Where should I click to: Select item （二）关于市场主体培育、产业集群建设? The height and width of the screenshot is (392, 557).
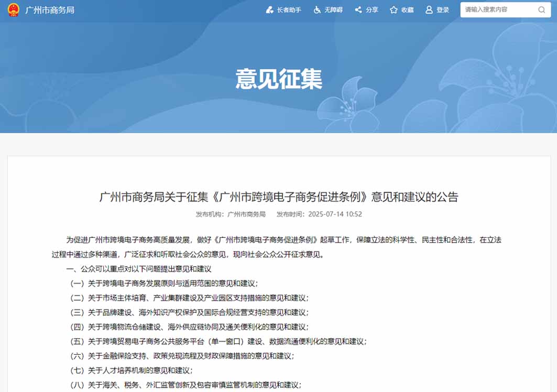pos(189,298)
